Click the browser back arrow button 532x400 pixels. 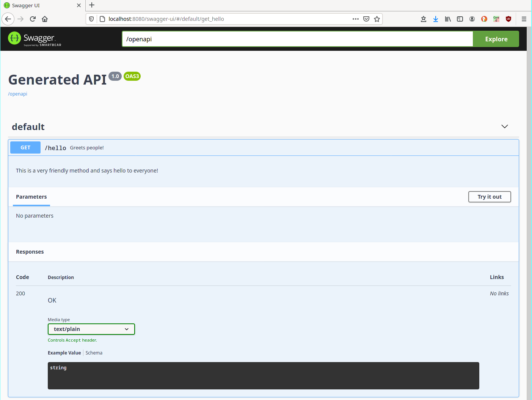(8, 19)
